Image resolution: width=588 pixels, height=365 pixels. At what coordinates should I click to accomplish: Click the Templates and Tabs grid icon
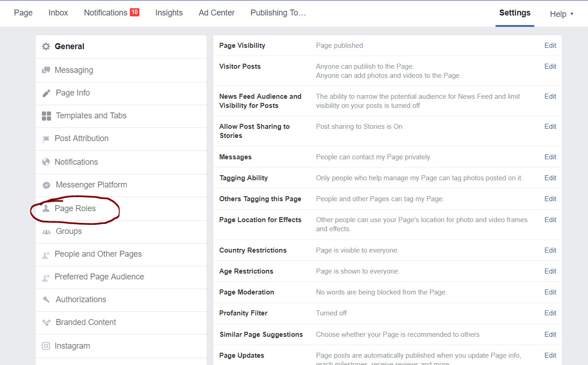click(46, 116)
